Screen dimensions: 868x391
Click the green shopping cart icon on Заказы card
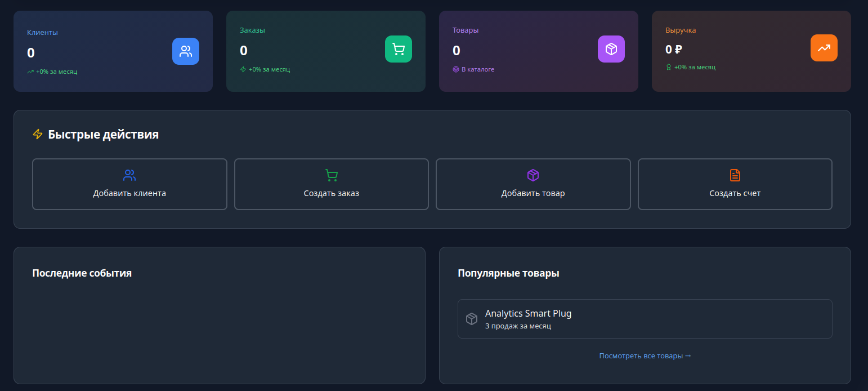(399, 49)
